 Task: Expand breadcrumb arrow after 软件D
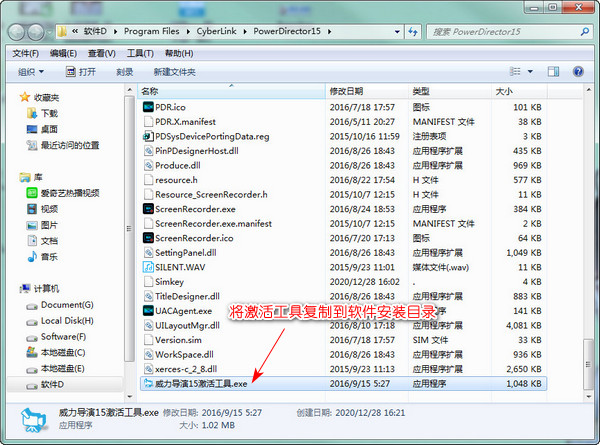click(115, 31)
